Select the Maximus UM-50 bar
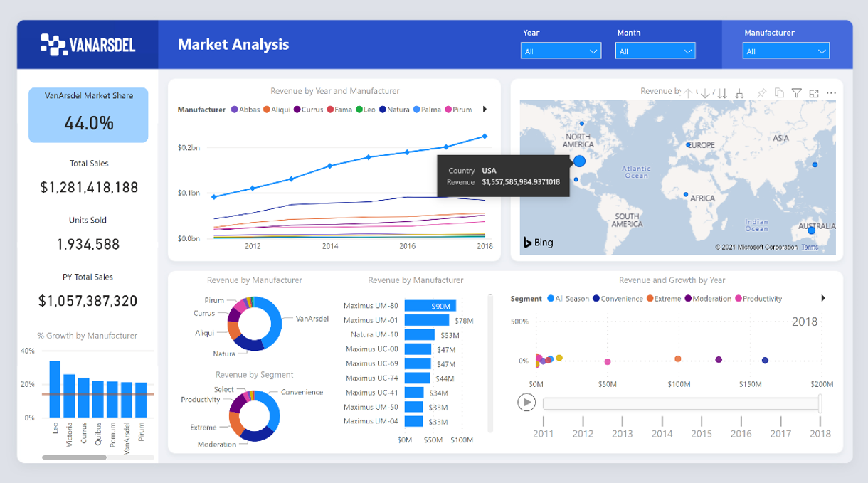 click(414, 407)
